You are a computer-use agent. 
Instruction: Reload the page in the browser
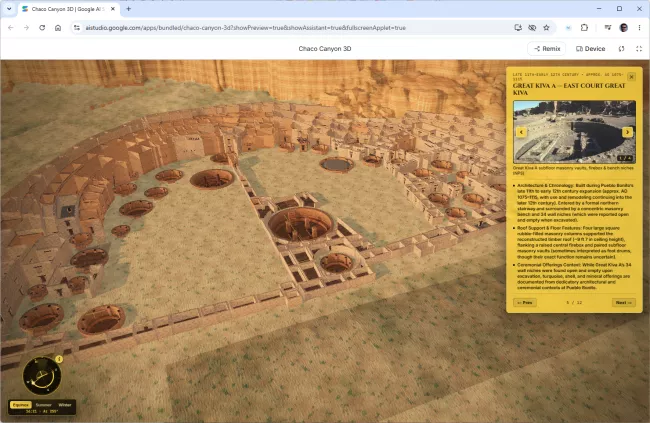(x=42, y=28)
